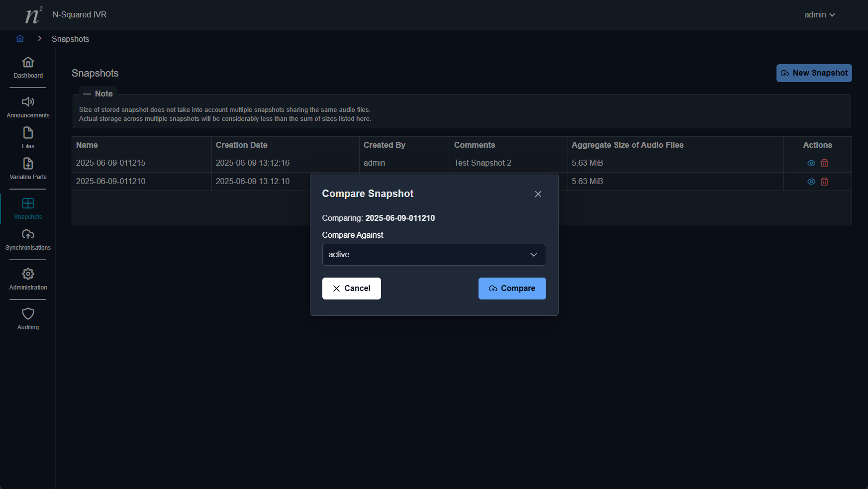Delete snapshot 2025-06-09-011215 with trash icon
Image resolution: width=868 pixels, height=489 pixels.
point(824,163)
